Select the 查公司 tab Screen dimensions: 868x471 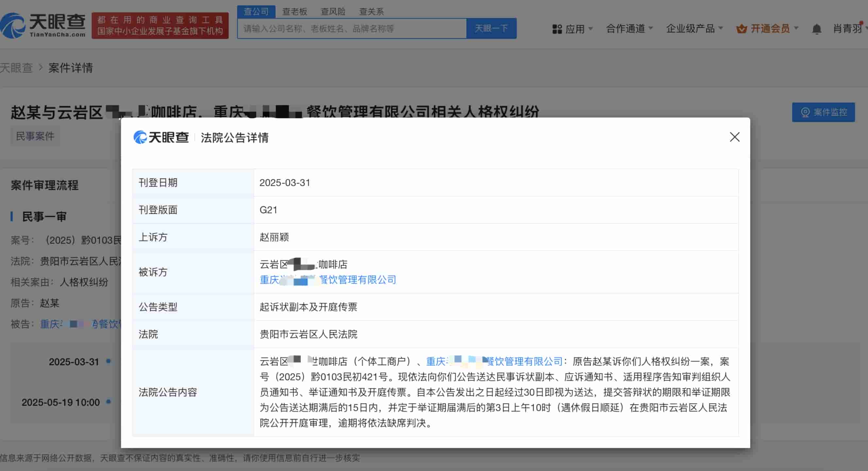(256, 12)
